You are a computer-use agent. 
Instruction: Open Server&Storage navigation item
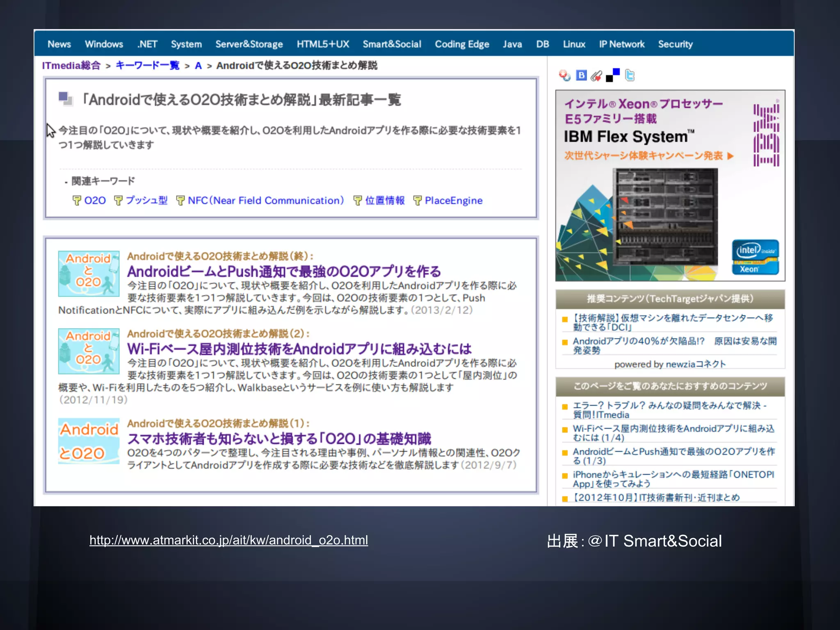coord(249,44)
